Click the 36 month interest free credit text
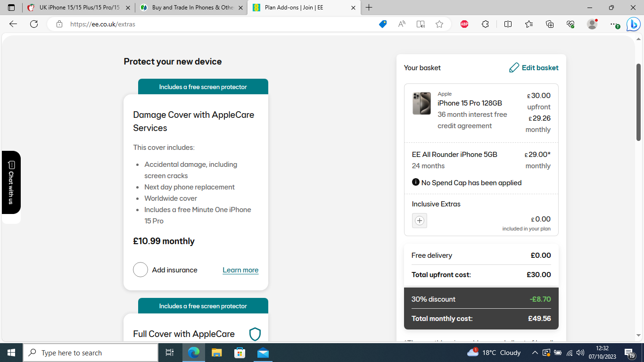 point(472,120)
